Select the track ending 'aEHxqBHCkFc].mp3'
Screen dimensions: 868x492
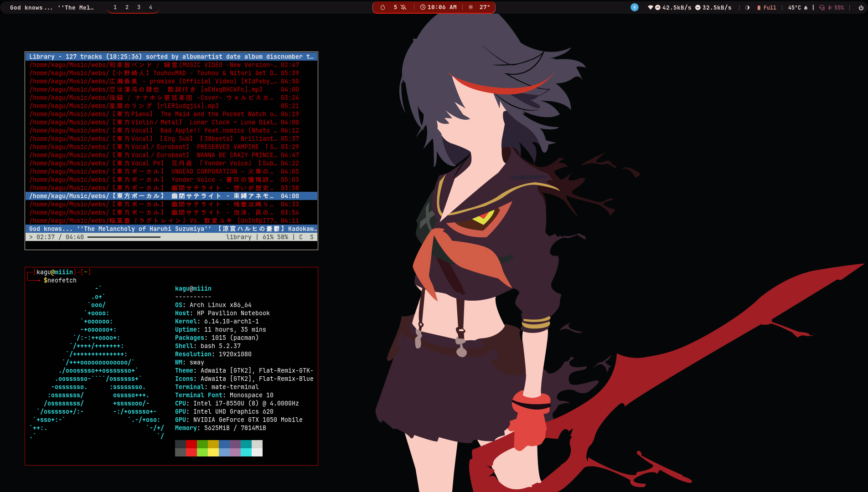(x=171, y=89)
